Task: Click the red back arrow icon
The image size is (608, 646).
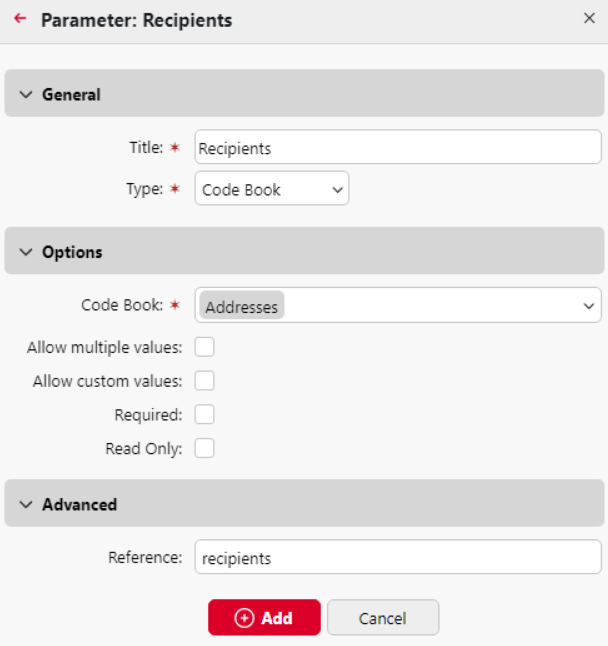Action: [20, 19]
